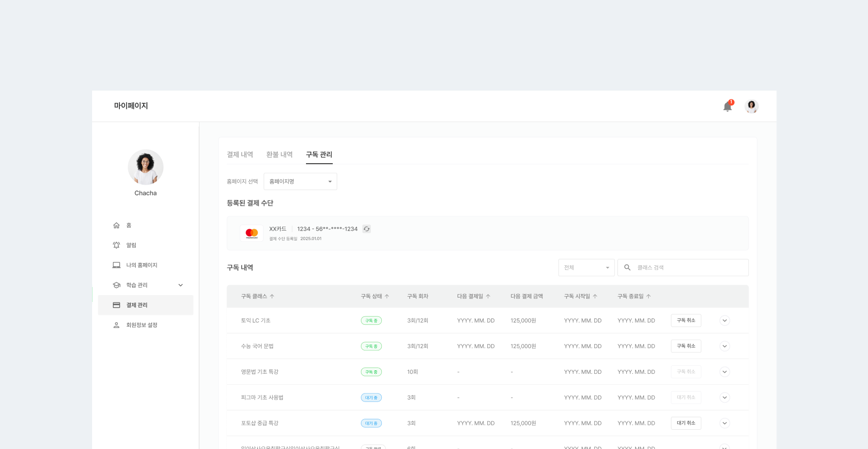Expand 학습 관리 submenu chevron
This screenshot has height=449, width=868.
pyautogui.click(x=181, y=285)
